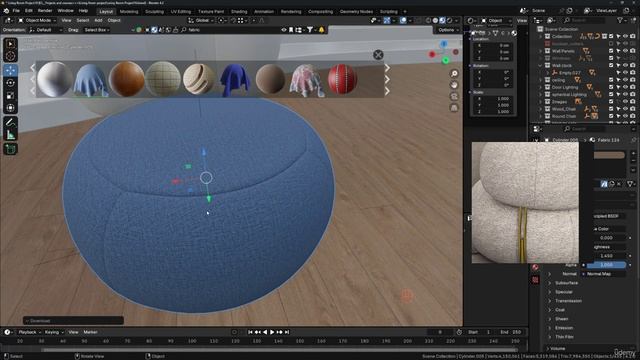Select the Annotate tool
The image size is (640, 360).
10,122
